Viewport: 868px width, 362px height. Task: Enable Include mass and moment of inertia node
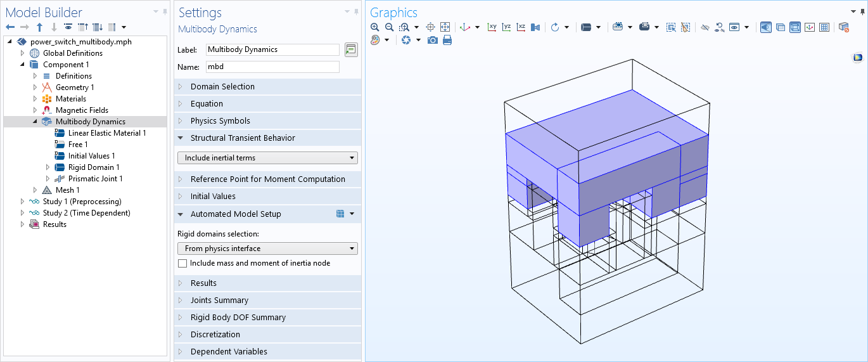click(182, 263)
